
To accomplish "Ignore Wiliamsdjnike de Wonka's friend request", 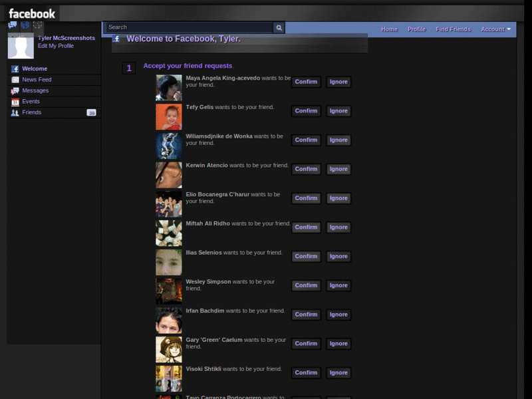I will coord(338,140).
